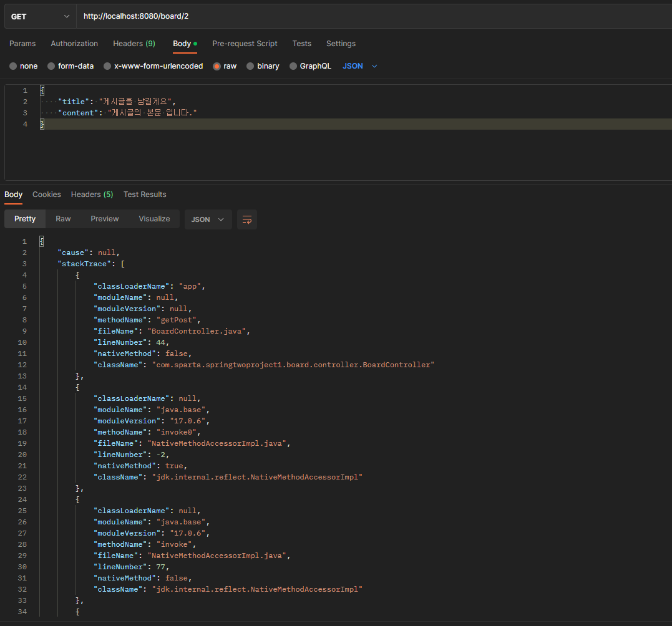
Task: Toggle word wrap icon in response toolbar
Action: pos(247,219)
